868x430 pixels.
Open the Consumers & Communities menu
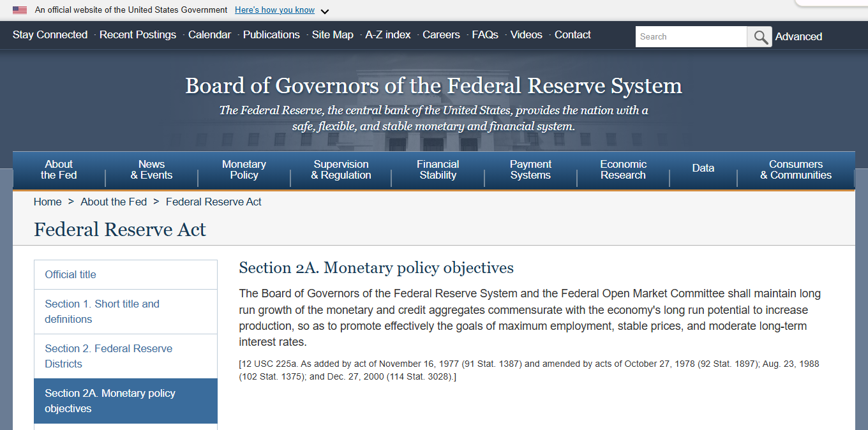click(x=796, y=170)
